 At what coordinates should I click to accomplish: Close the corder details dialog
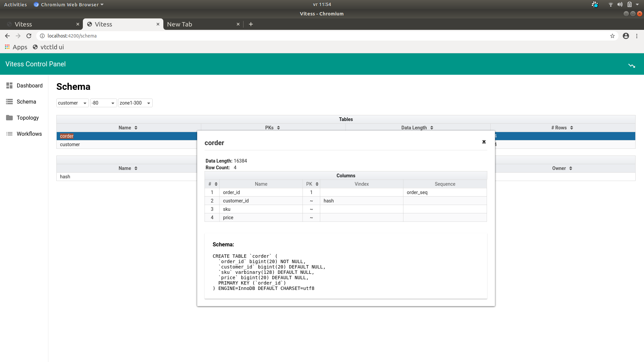[x=484, y=142]
